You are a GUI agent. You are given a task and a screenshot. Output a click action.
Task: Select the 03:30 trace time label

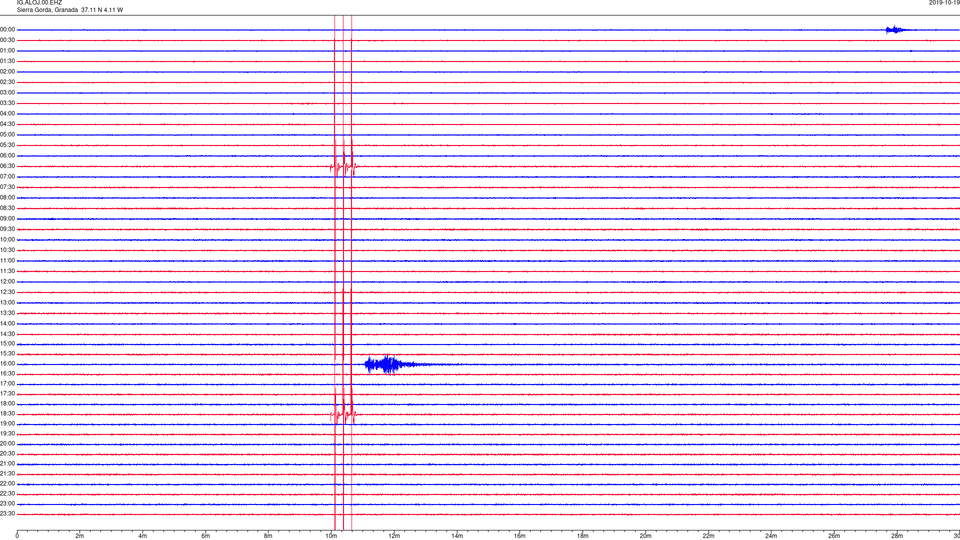tap(8, 103)
